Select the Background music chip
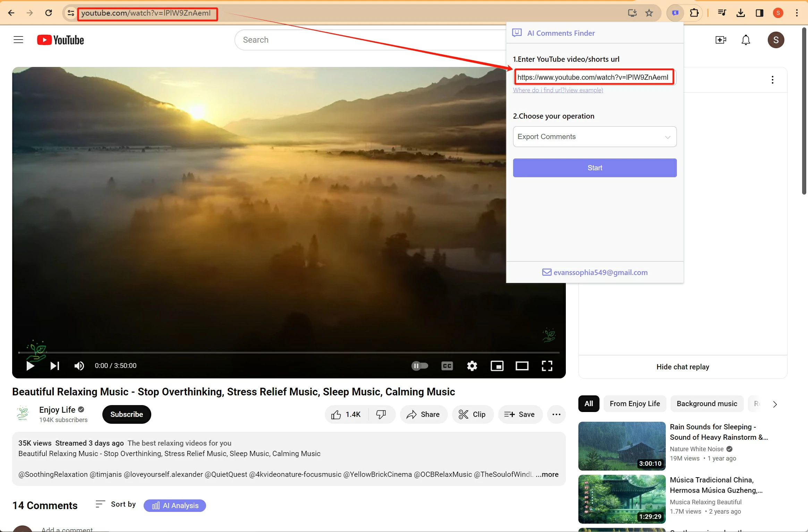The image size is (808, 532). (707, 404)
